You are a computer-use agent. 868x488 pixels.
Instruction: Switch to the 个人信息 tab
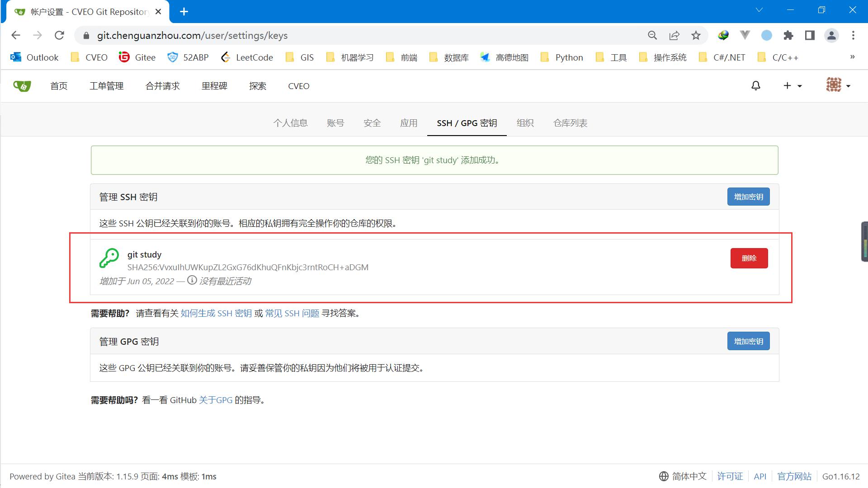click(x=290, y=123)
